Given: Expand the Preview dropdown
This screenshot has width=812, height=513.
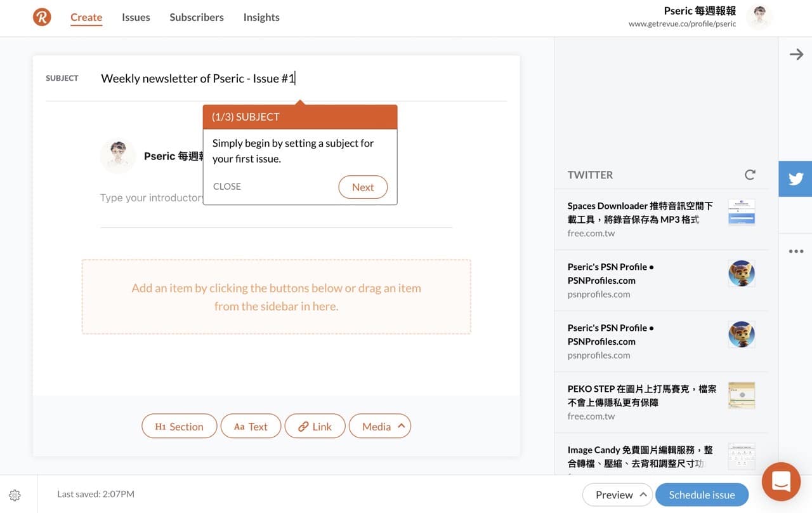Looking at the screenshot, I should (618, 495).
